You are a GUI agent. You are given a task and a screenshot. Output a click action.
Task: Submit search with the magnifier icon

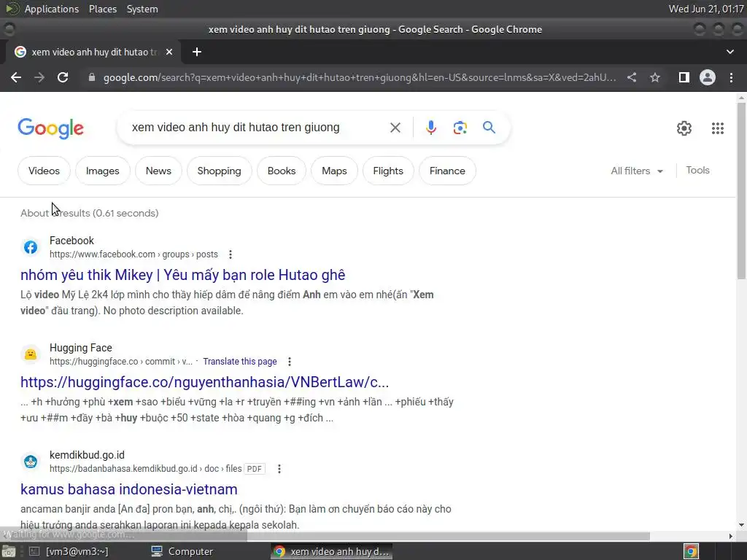pos(489,127)
